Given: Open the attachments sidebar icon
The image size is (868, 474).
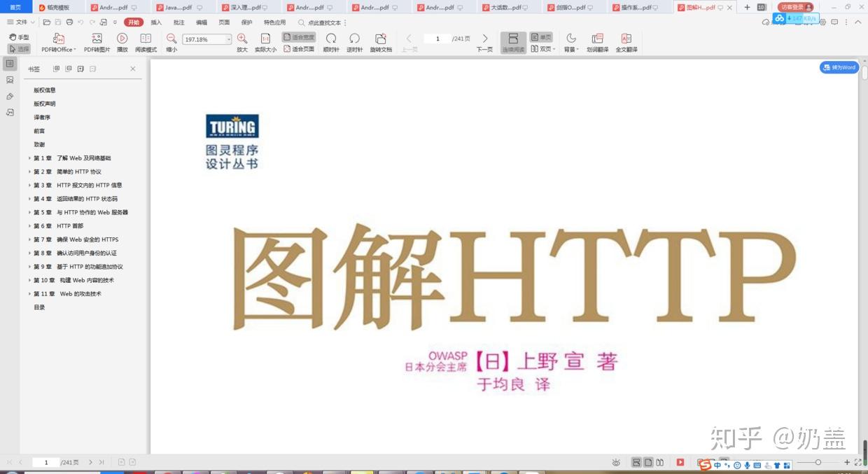Looking at the screenshot, I should coord(10,96).
